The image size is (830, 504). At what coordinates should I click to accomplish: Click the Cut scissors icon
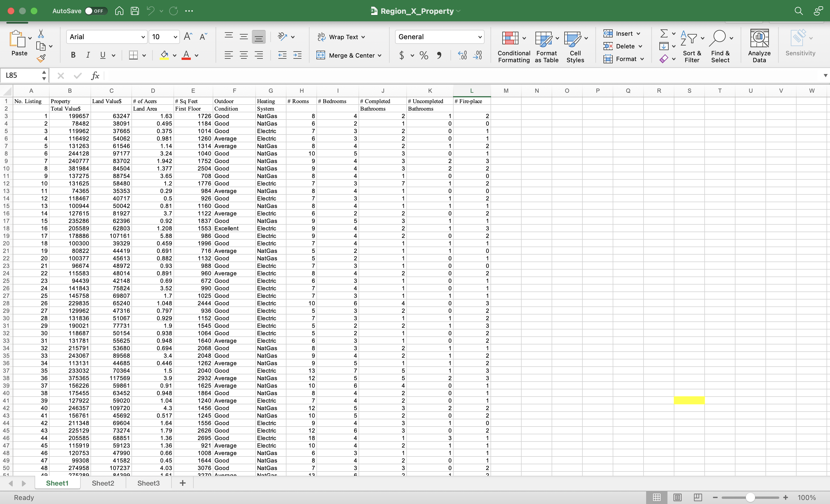click(41, 33)
